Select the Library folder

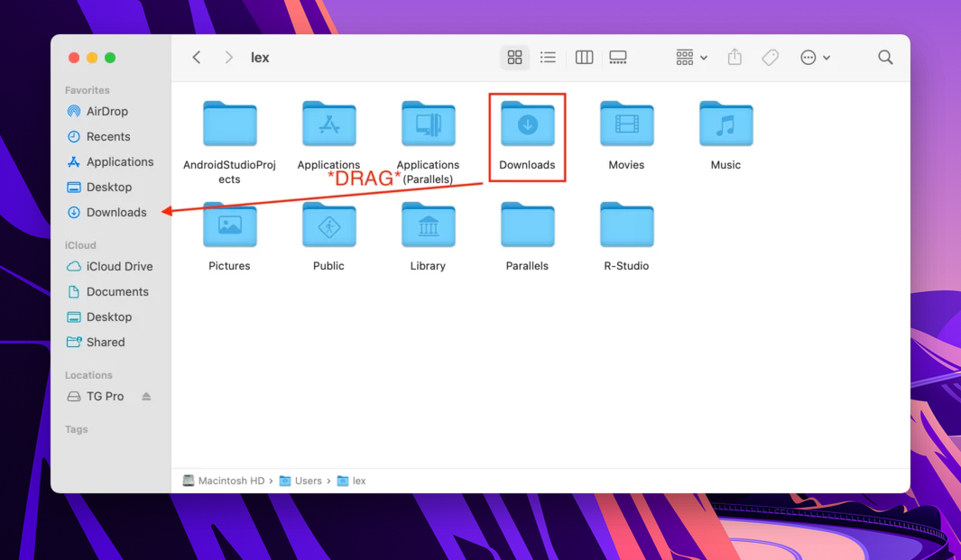point(429,225)
